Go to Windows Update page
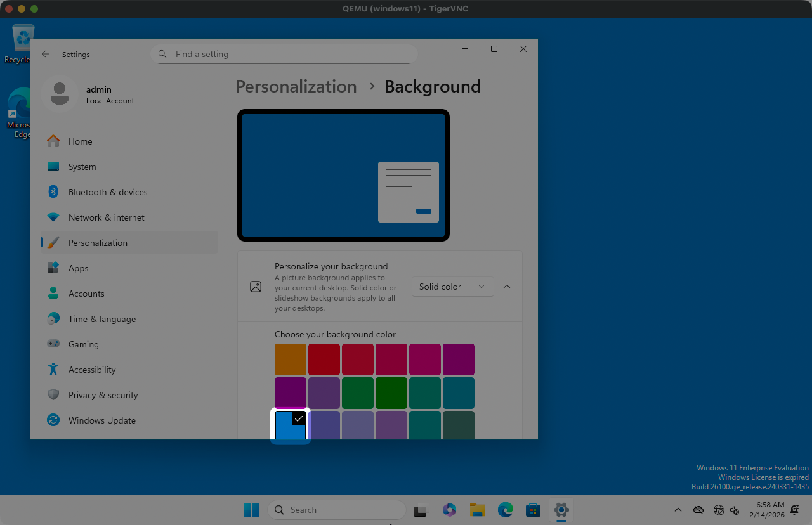Viewport: 812px width, 525px height. point(101,420)
